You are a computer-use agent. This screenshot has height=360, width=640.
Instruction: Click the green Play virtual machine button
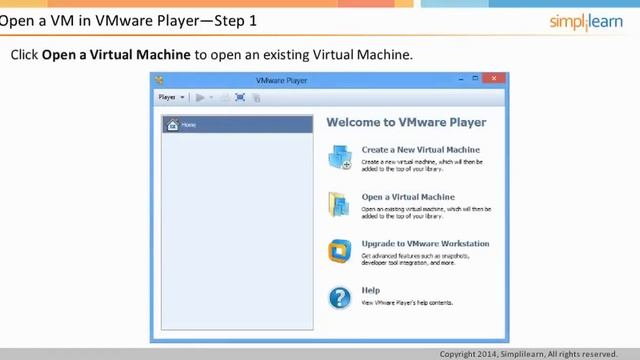200,98
